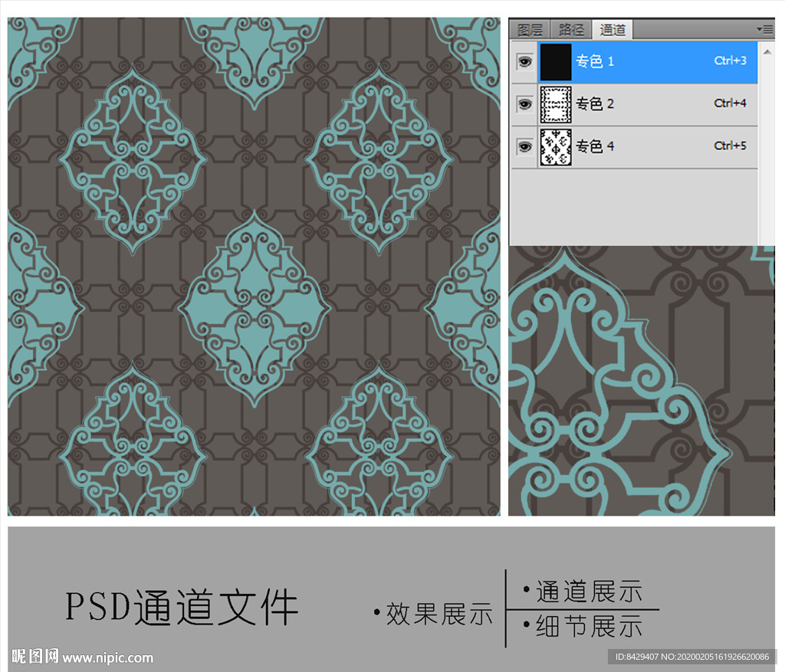Switch to the 图层 tab
This screenshot has height=672, width=785.
pos(530,30)
